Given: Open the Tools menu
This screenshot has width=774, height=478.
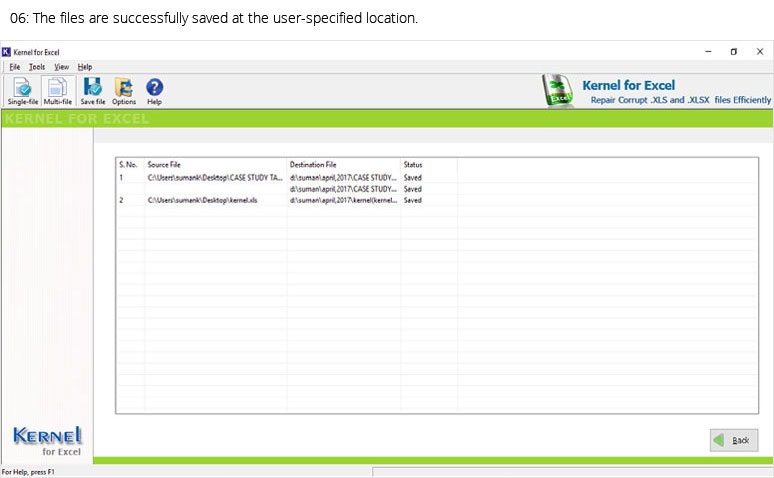Looking at the screenshot, I should pyautogui.click(x=37, y=67).
